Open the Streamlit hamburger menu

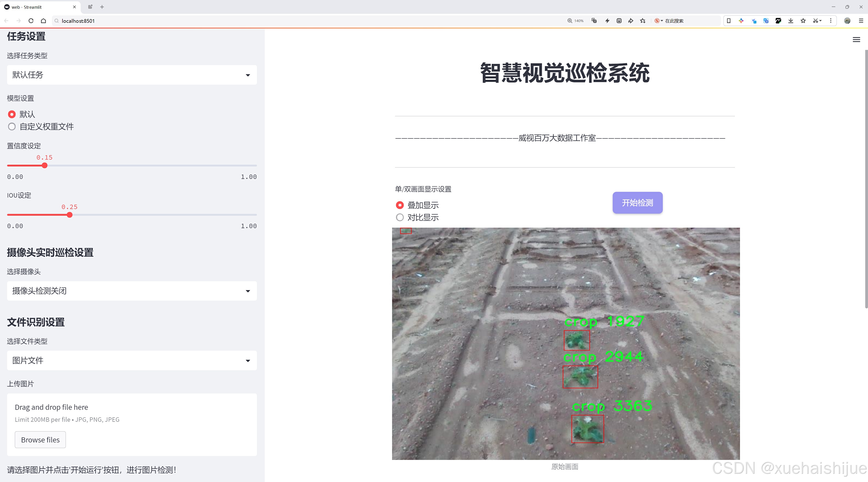pos(856,40)
